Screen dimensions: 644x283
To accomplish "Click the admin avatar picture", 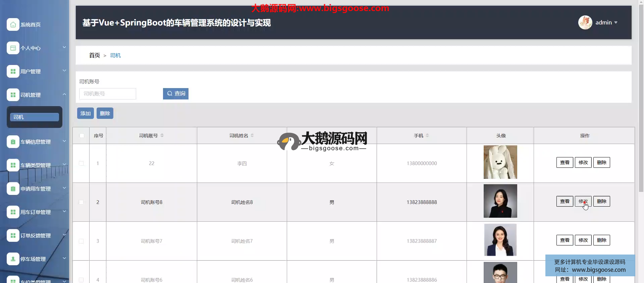I will (x=585, y=22).
